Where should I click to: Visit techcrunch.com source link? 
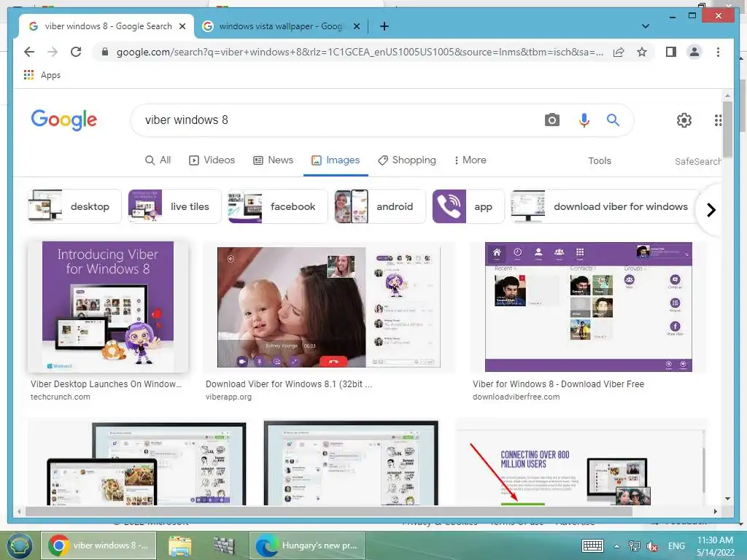pos(60,397)
